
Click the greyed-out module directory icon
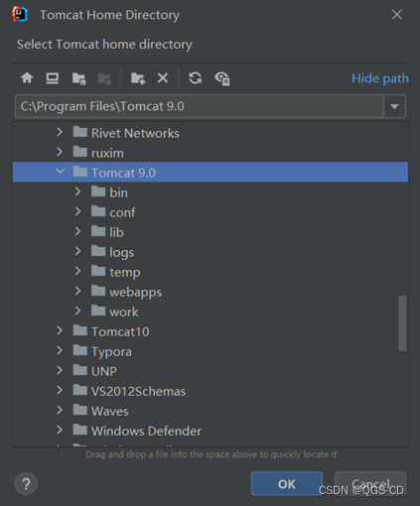[104, 78]
